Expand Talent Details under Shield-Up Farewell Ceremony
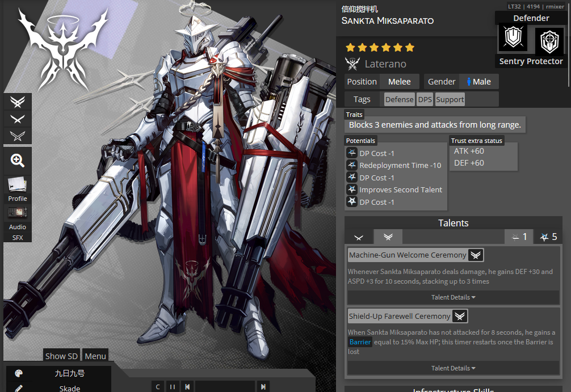This screenshot has height=392, width=571. [454, 368]
